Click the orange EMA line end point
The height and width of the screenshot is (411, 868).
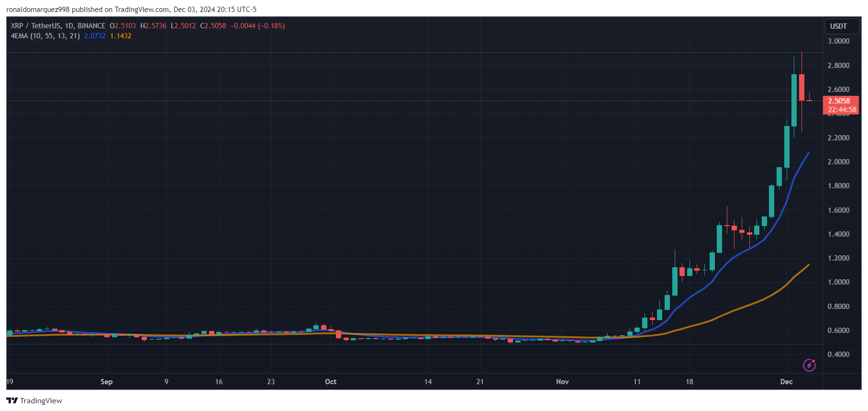[x=808, y=265]
